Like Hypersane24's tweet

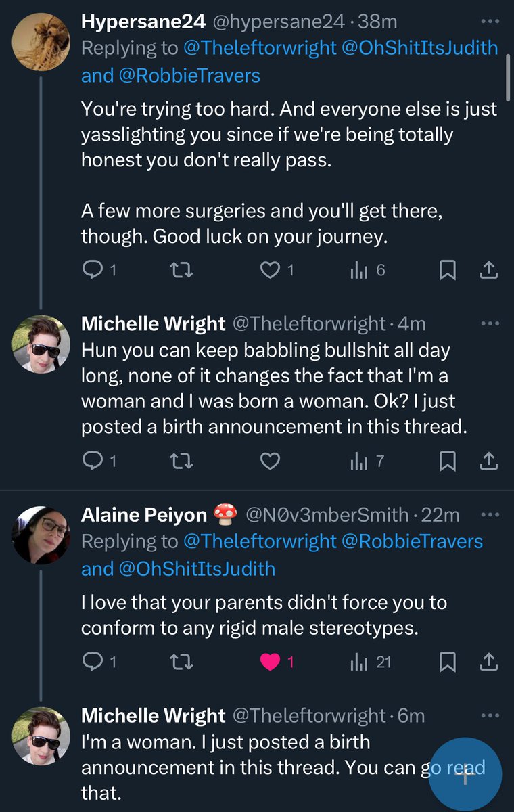[x=271, y=271]
